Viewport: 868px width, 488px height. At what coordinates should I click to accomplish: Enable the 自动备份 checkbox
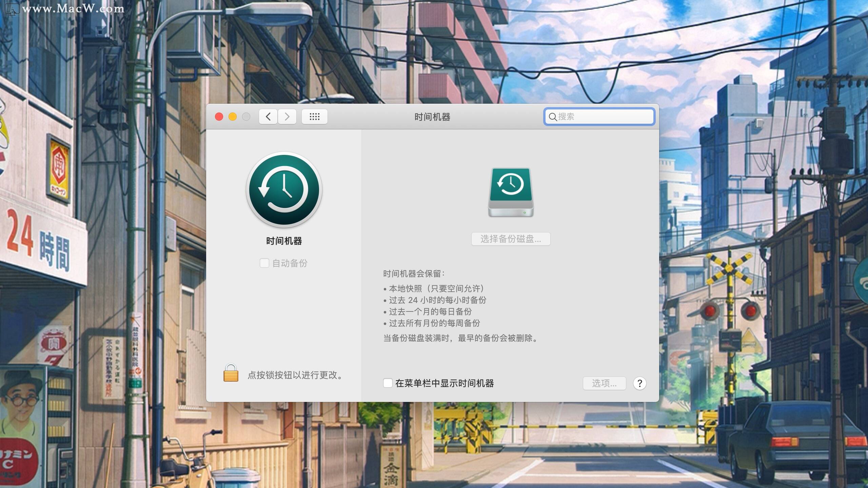(x=264, y=263)
